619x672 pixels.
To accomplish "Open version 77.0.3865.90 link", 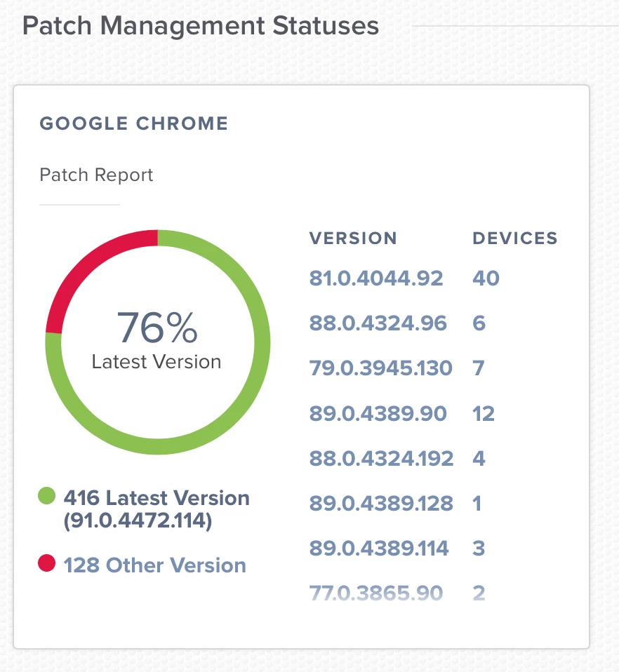I will click(376, 593).
